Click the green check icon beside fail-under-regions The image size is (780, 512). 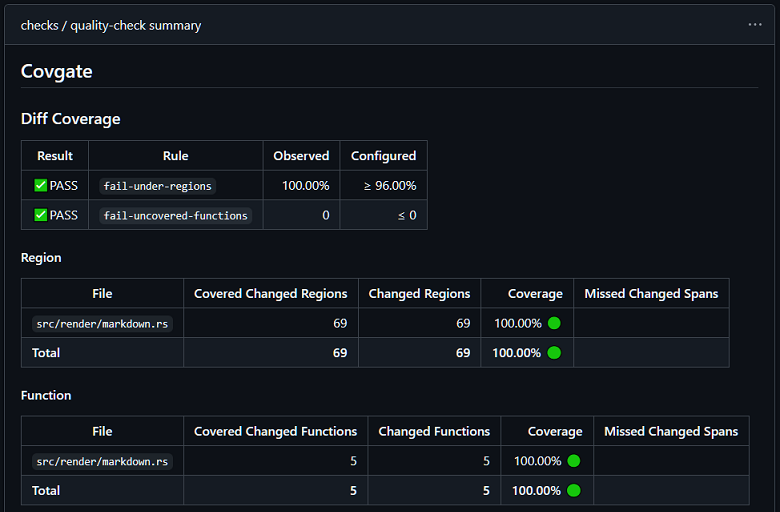40,186
